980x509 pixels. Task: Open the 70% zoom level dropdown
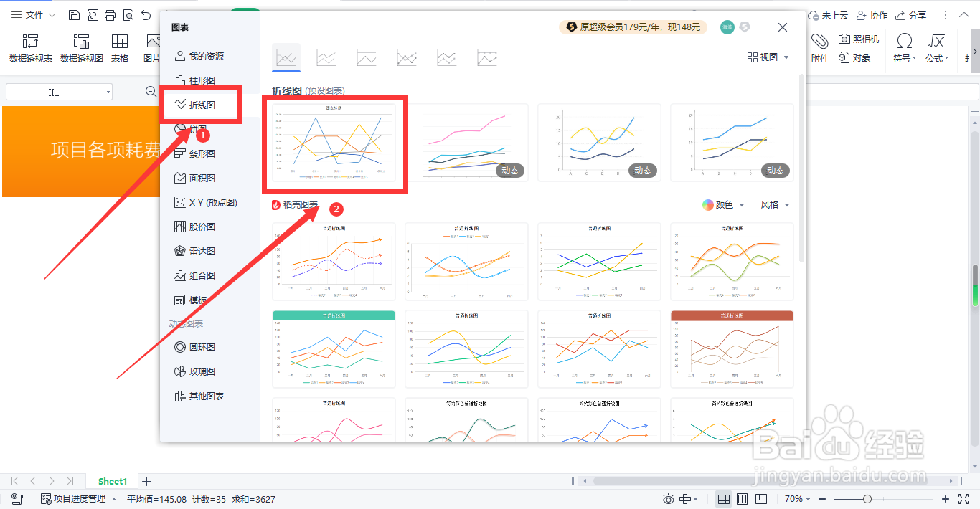798,499
